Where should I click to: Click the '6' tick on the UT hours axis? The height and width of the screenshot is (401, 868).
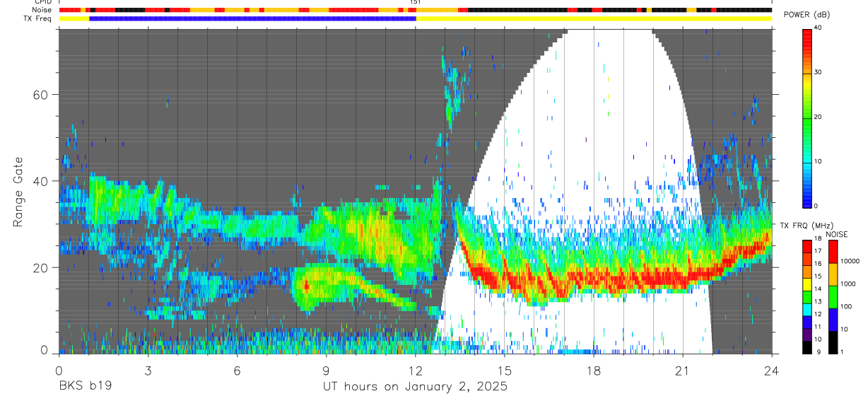pyautogui.click(x=237, y=370)
